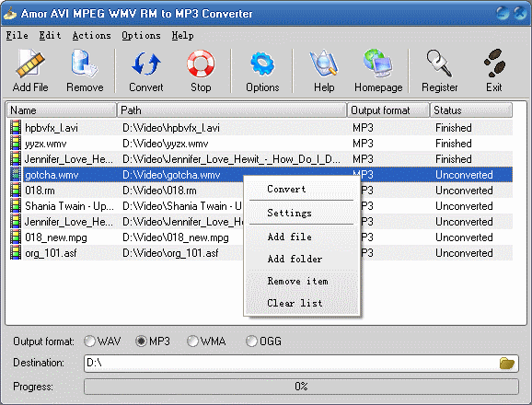The width and height of the screenshot is (532, 405).
Task: Open the Options menu in menu bar
Action: coord(141,35)
